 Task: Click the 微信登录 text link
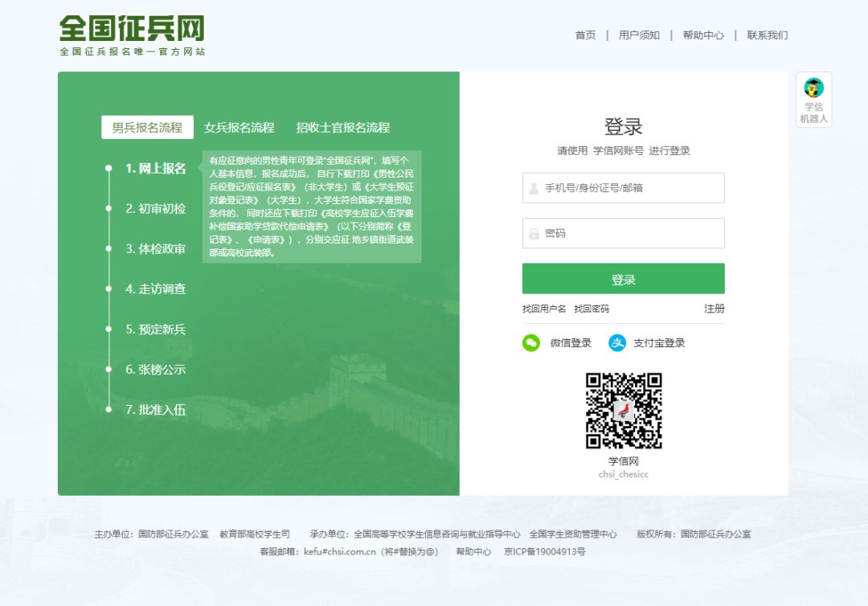tap(571, 343)
